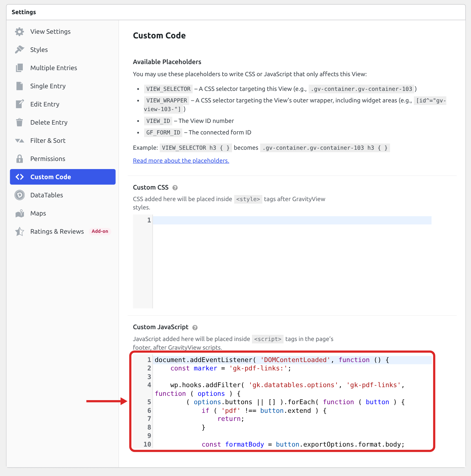Switch to the Single Entry tab
The width and height of the screenshot is (471, 476).
click(x=63, y=86)
